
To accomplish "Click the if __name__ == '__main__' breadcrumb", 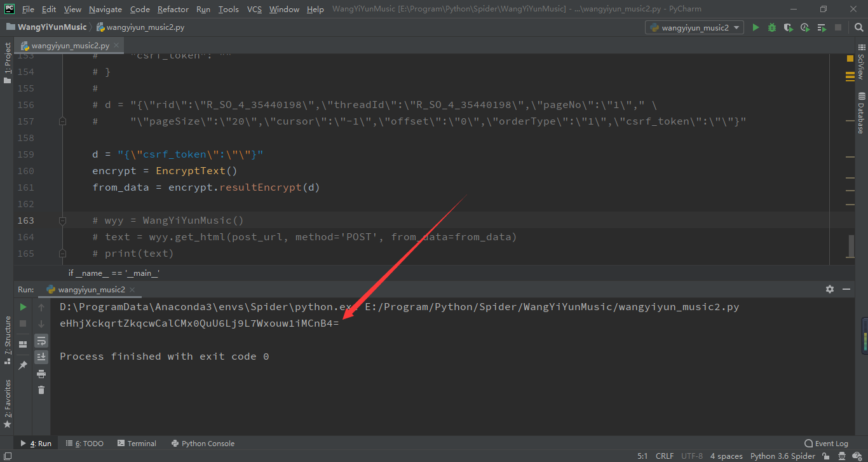I will 114,273.
